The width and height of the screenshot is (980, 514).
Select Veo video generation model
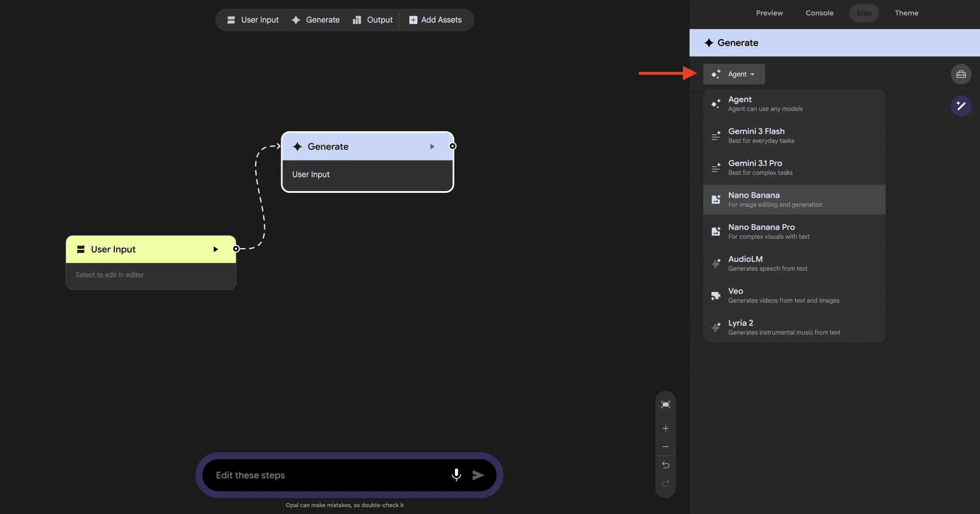click(x=794, y=296)
